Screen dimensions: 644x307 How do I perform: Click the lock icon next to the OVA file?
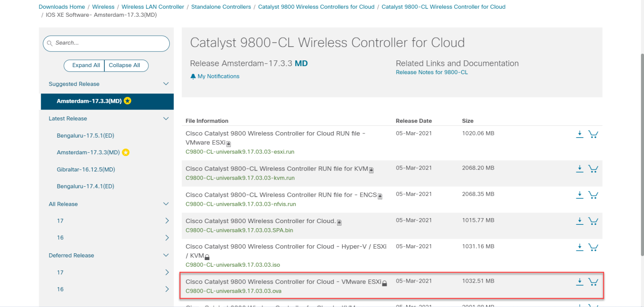click(384, 283)
